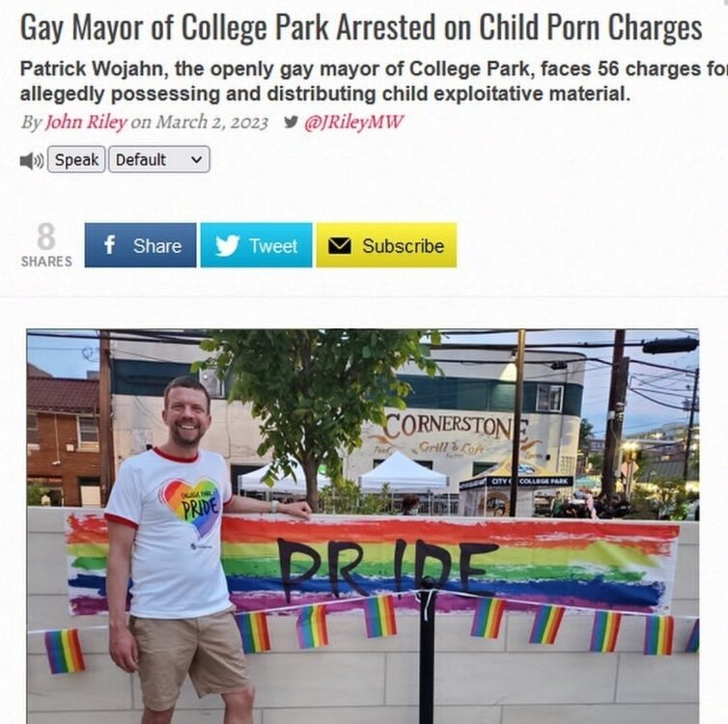Click the small Twitter bird beside @JRileyMW
Image resolution: width=728 pixels, height=724 pixels.
(291, 122)
